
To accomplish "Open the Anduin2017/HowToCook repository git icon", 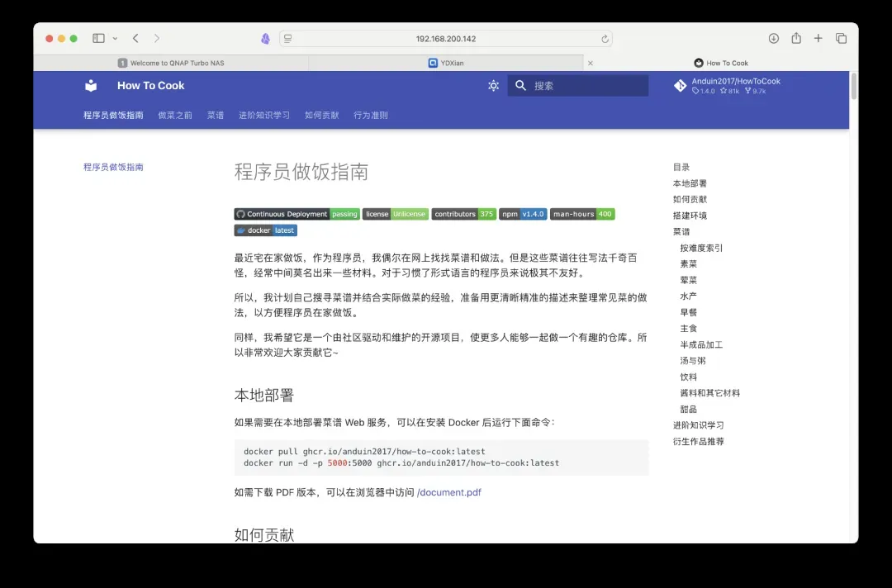I will tap(680, 86).
